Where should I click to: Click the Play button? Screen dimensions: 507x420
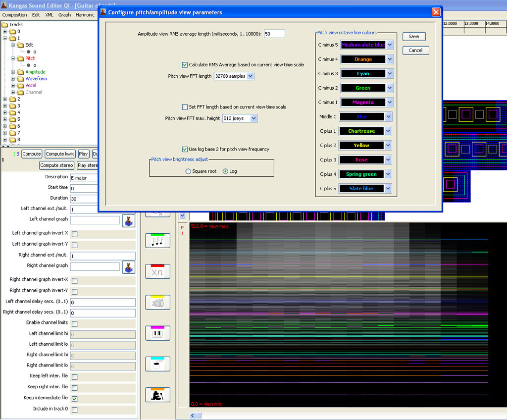(x=83, y=154)
